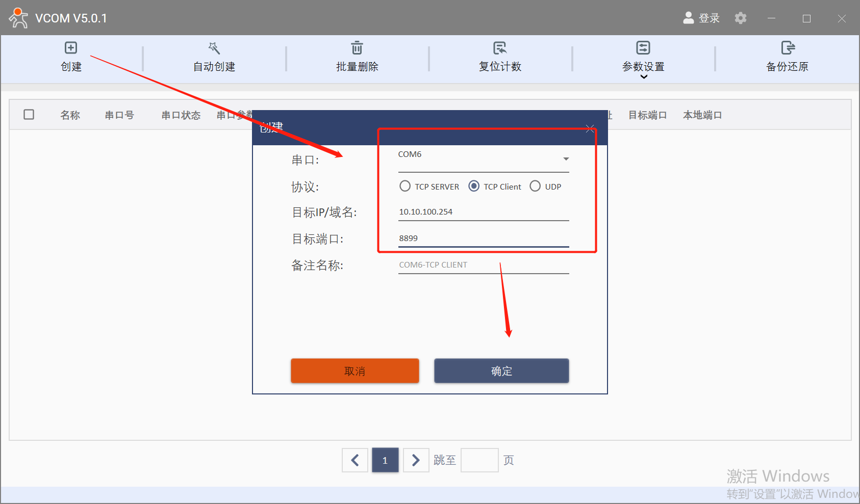
Task: Open the COM6 serial port dropdown
Action: 566,159
